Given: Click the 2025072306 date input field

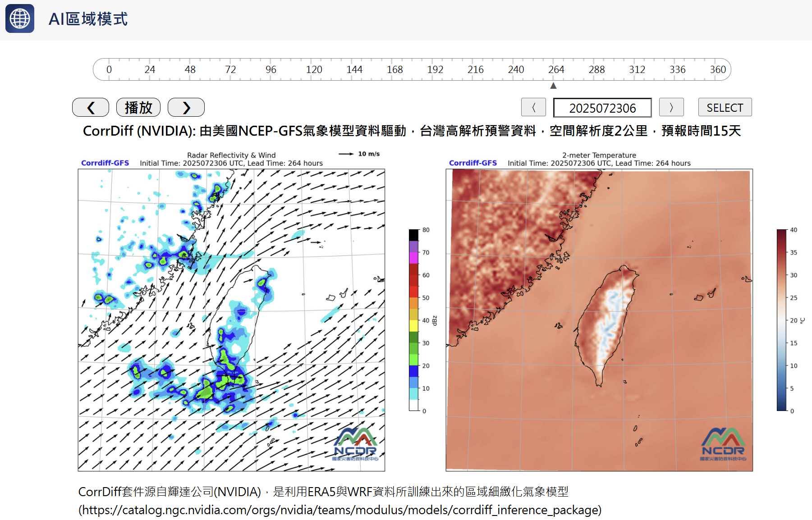Looking at the screenshot, I should [x=602, y=108].
